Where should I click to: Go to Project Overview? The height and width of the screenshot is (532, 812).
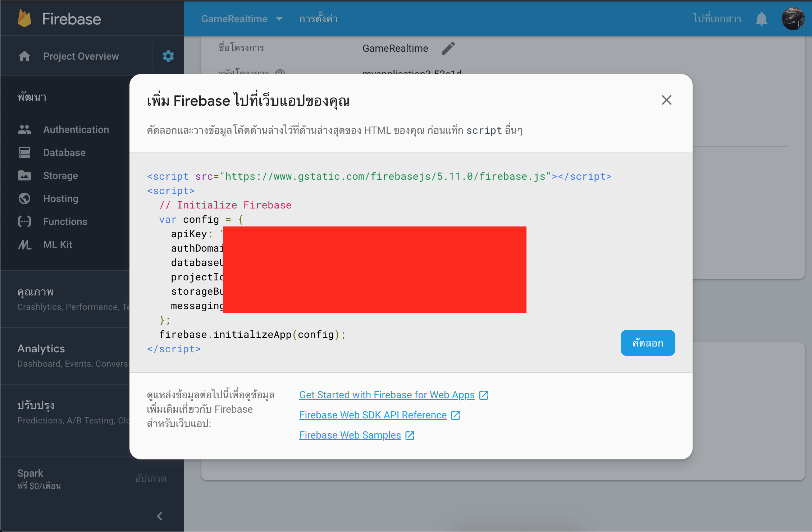(81, 56)
